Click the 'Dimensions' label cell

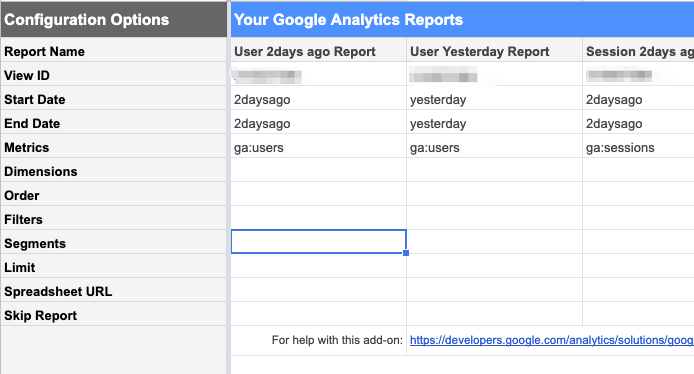[x=114, y=171]
